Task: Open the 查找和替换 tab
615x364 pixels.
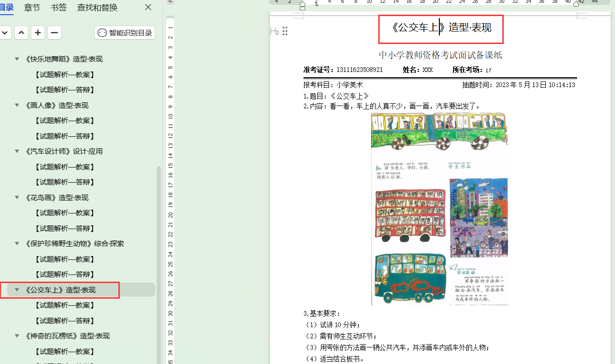Action: point(97,8)
